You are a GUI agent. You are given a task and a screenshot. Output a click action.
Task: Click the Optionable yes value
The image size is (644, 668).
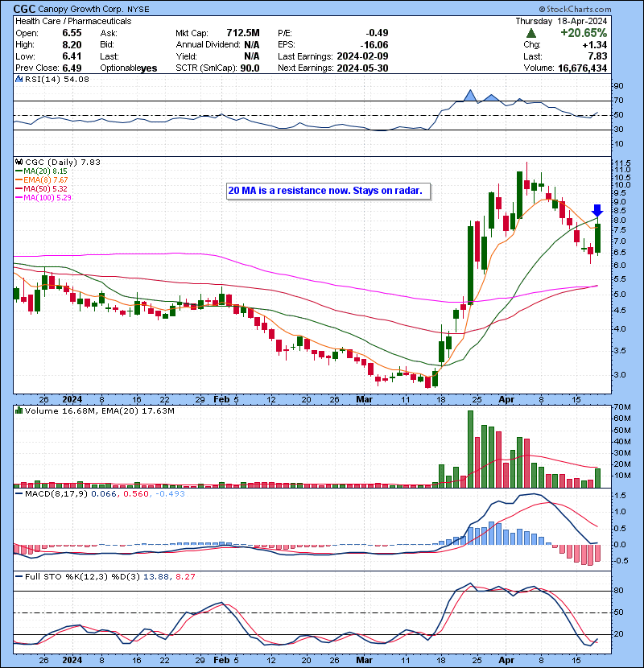(149, 68)
